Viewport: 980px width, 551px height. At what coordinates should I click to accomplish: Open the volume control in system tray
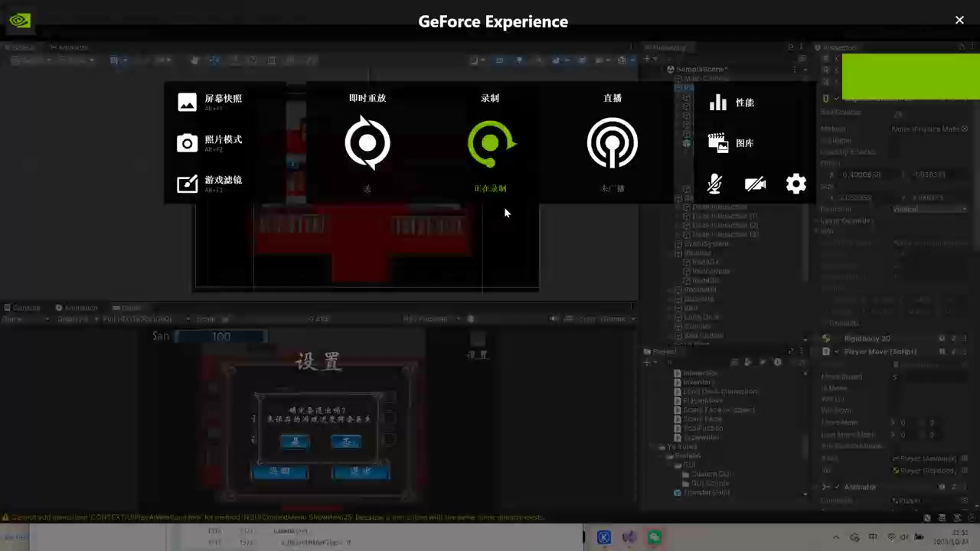[x=905, y=537]
